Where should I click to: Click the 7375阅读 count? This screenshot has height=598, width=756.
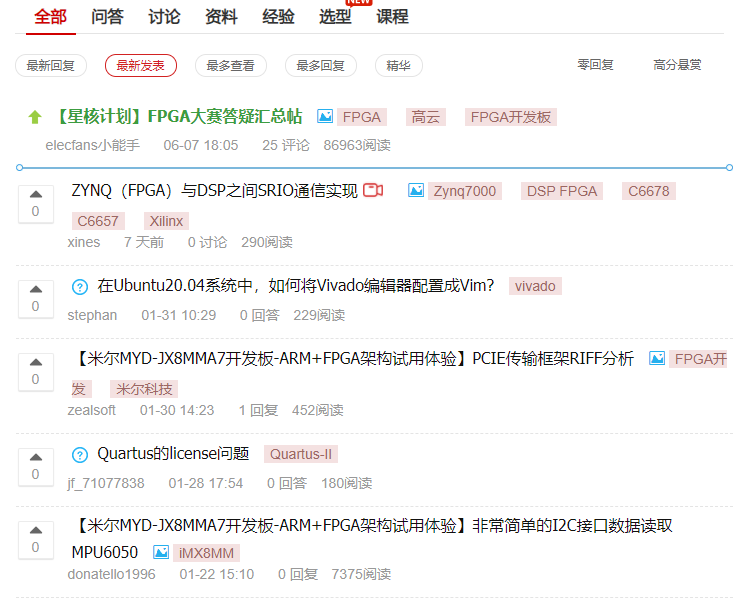(361, 574)
